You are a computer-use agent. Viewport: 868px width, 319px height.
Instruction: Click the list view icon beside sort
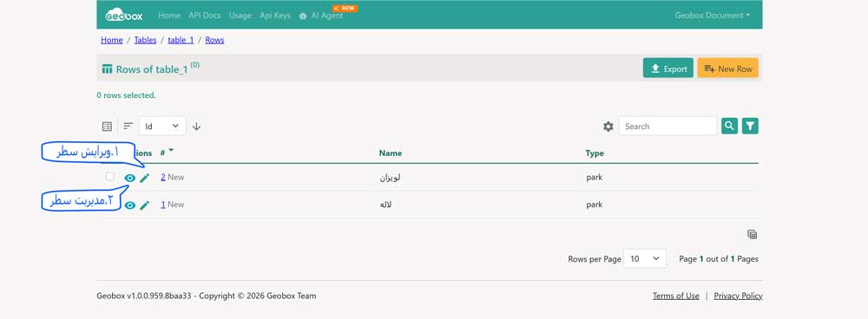coord(108,126)
